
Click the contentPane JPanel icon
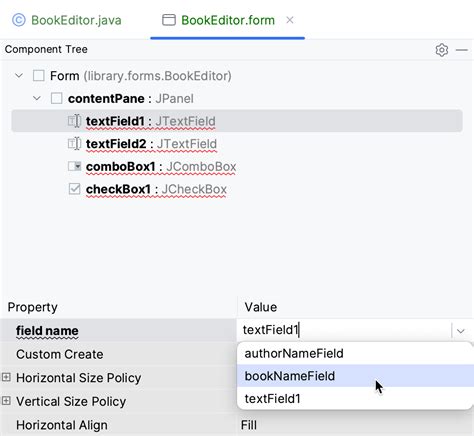pos(56,98)
